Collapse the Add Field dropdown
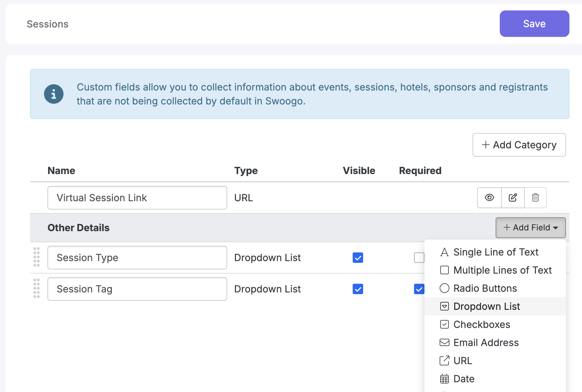582x392 pixels. 530,228
